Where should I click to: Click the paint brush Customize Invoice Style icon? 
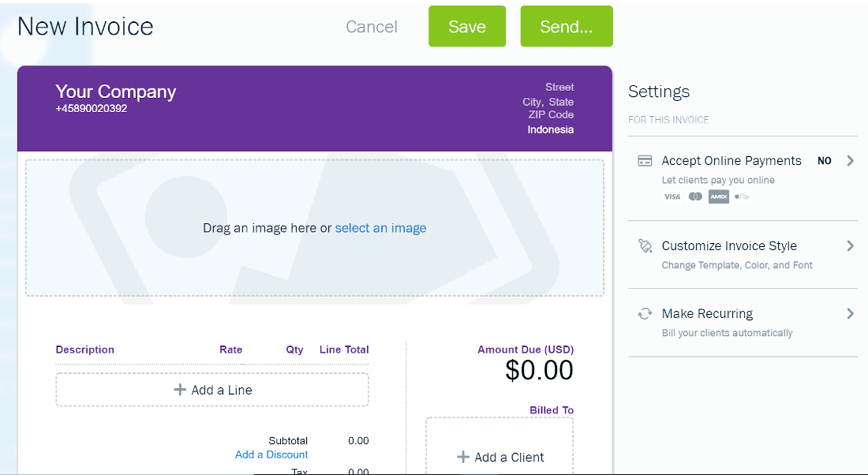pyautogui.click(x=645, y=246)
